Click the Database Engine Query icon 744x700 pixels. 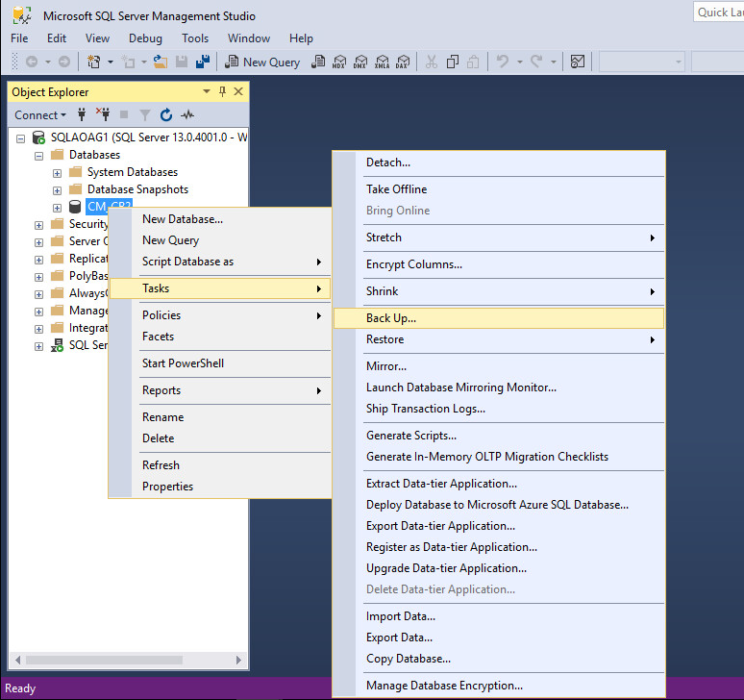point(318,62)
